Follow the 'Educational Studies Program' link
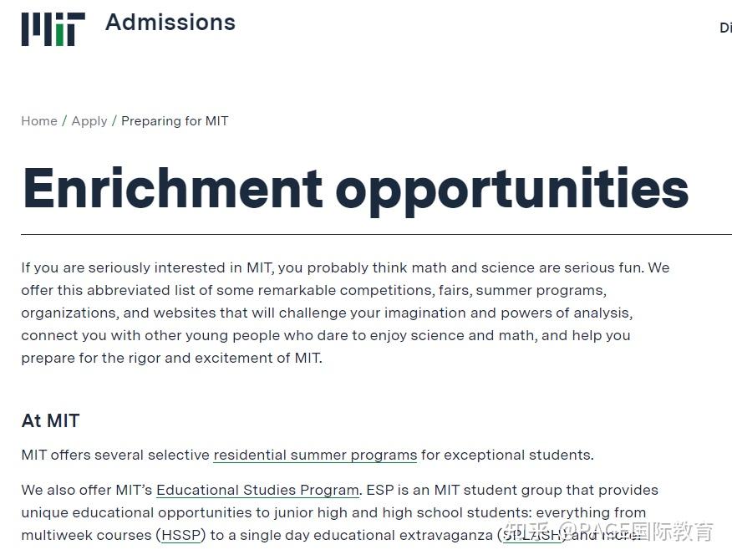The image size is (732, 560). tap(257, 490)
